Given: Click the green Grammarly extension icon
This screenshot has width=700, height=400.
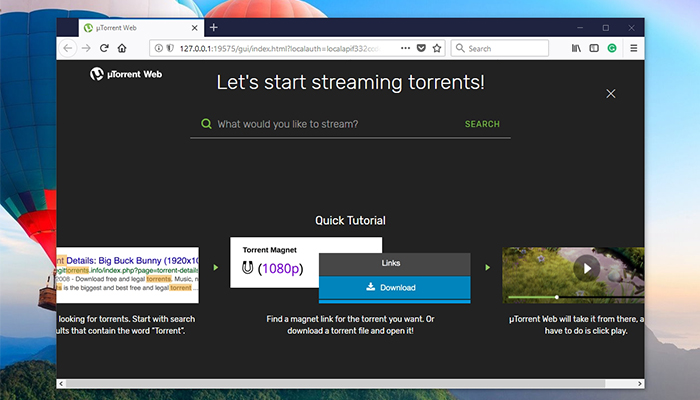Looking at the screenshot, I should tap(612, 48).
